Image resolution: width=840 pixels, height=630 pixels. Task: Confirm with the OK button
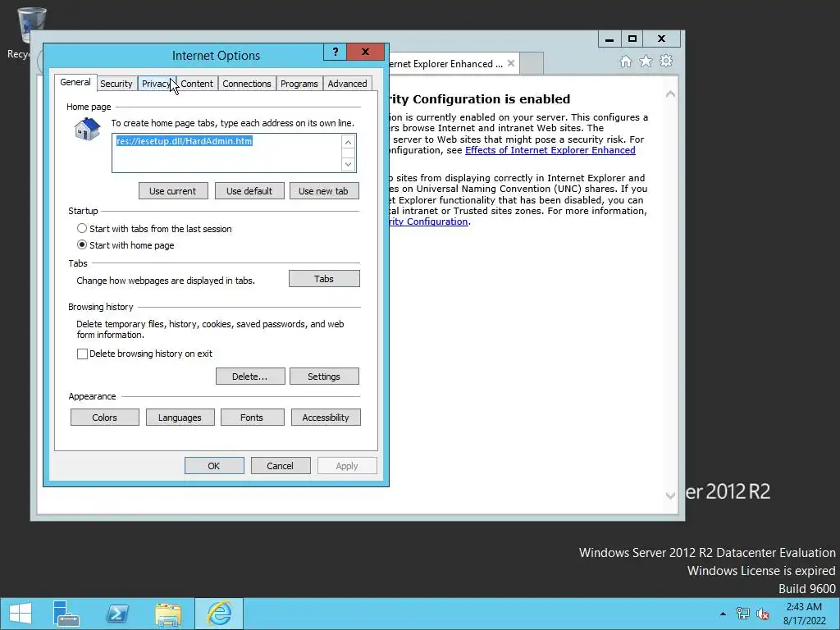point(214,466)
